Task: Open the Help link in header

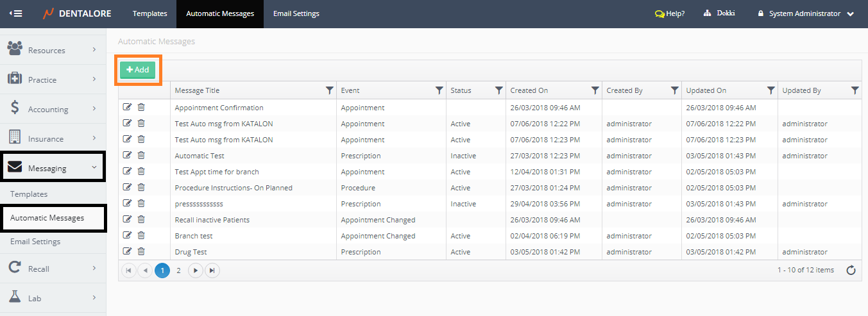Action: pyautogui.click(x=670, y=13)
